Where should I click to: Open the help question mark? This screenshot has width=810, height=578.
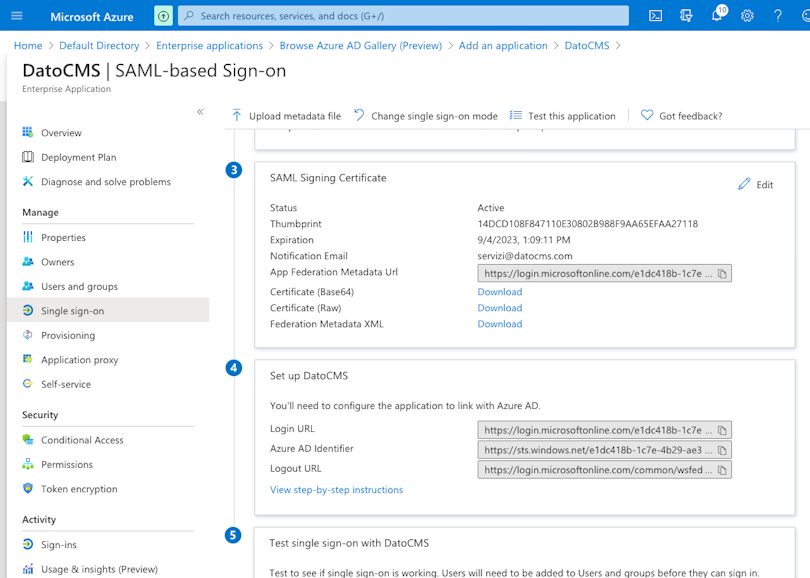pos(777,16)
